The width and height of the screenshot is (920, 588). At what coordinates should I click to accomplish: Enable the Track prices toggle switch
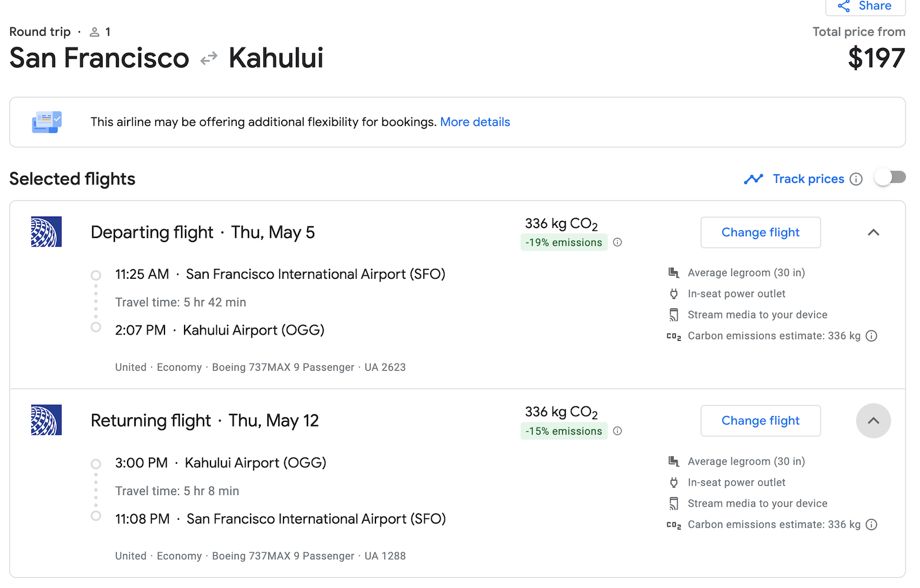tap(890, 177)
